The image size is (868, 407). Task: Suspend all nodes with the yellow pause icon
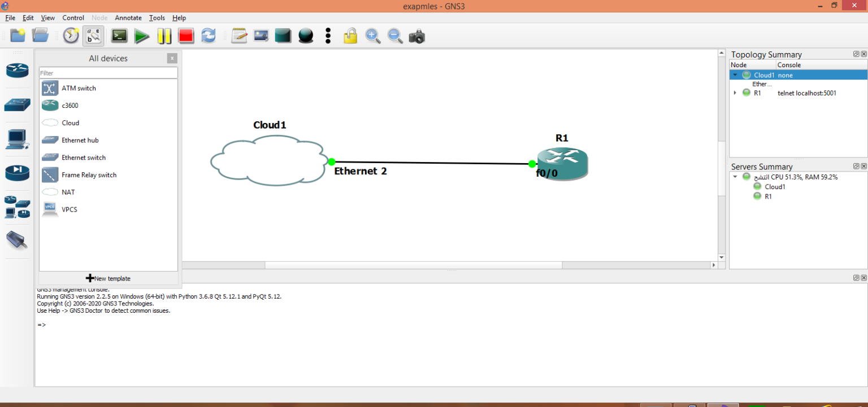click(x=164, y=37)
